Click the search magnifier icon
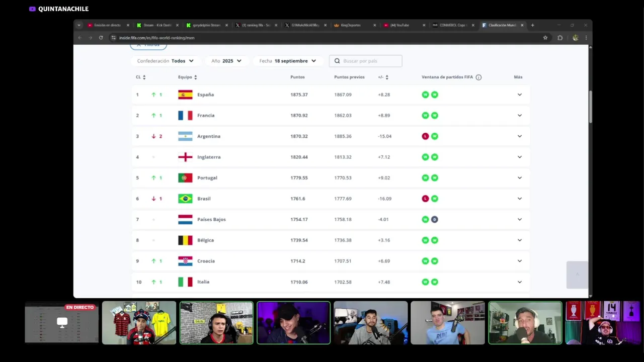 click(x=337, y=61)
